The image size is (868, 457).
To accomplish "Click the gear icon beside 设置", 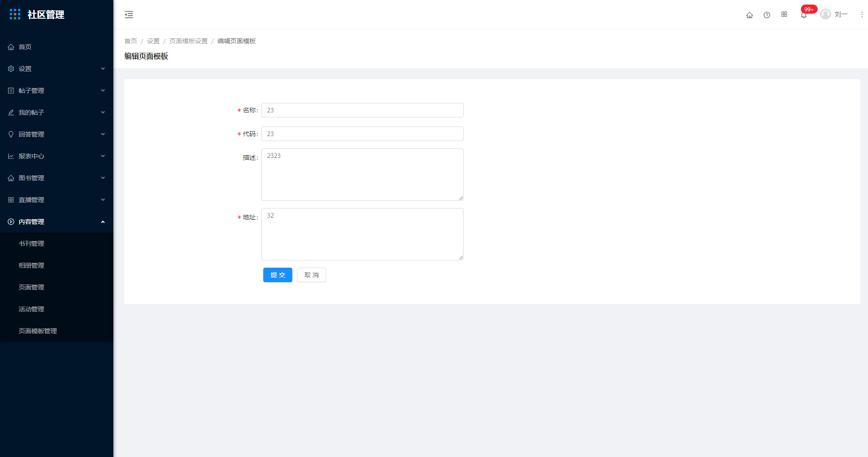I will [x=11, y=69].
